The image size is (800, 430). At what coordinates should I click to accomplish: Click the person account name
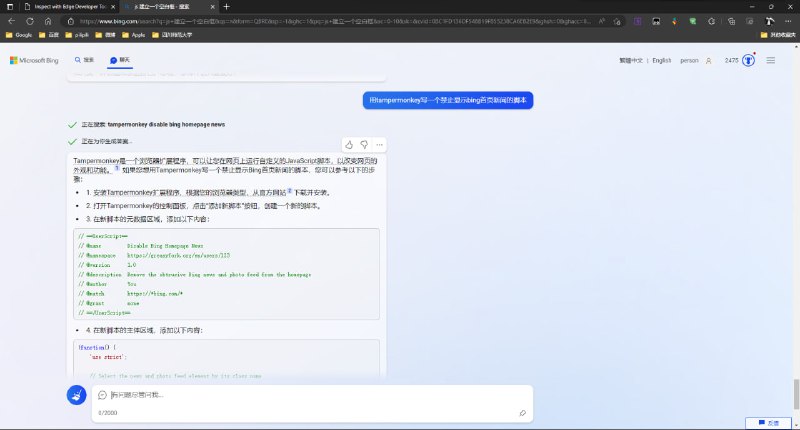pos(689,60)
